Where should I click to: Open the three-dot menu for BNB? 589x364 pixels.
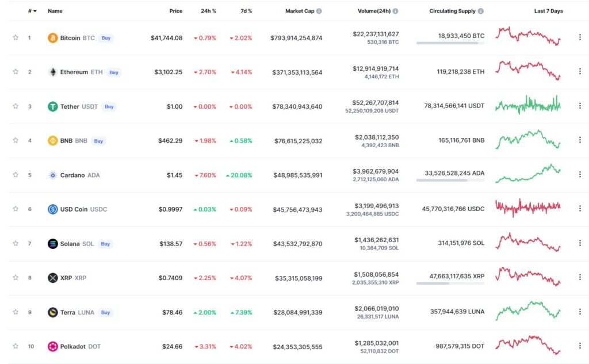coord(580,140)
